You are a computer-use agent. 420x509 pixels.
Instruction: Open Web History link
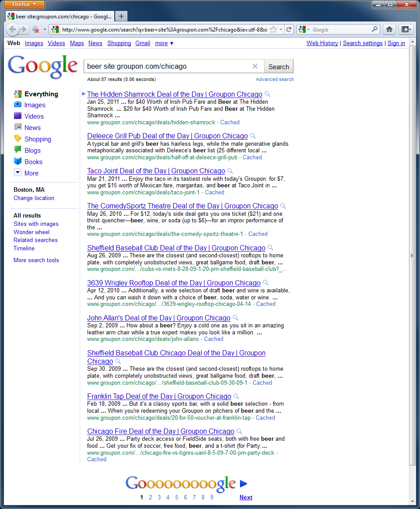(x=322, y=43)
